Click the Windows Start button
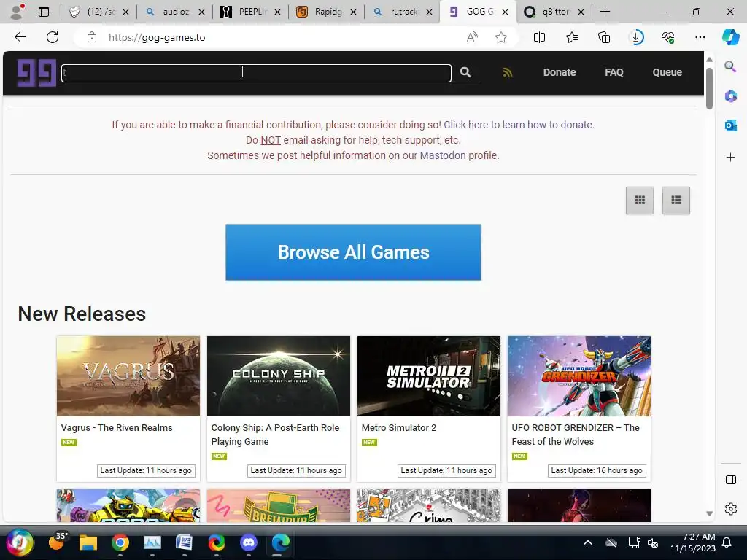The height and width of the screenshot is (560, 747). (x=20, y=542)
